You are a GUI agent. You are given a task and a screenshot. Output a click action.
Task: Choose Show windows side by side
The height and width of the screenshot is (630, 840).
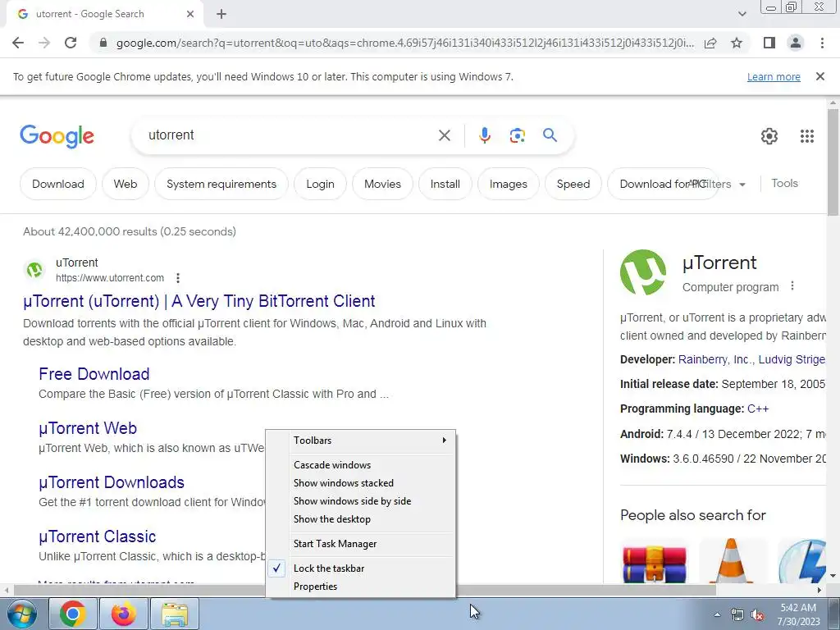(x=361, y=501)
